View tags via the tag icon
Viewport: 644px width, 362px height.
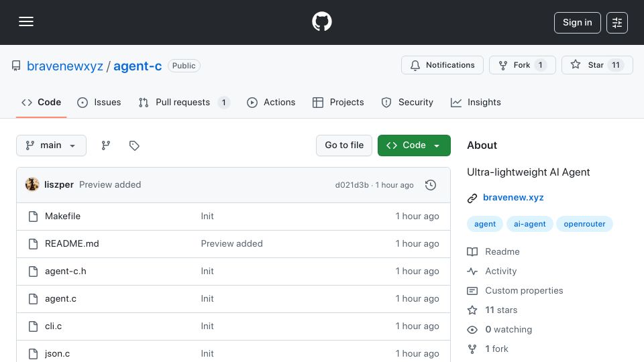click(x=134, y=145)
